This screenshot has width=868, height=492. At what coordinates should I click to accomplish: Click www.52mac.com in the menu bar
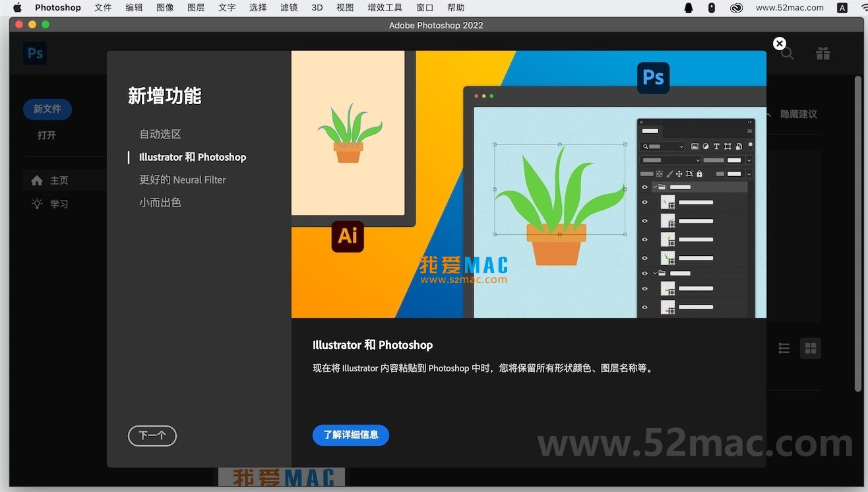[x=790, y=8]
